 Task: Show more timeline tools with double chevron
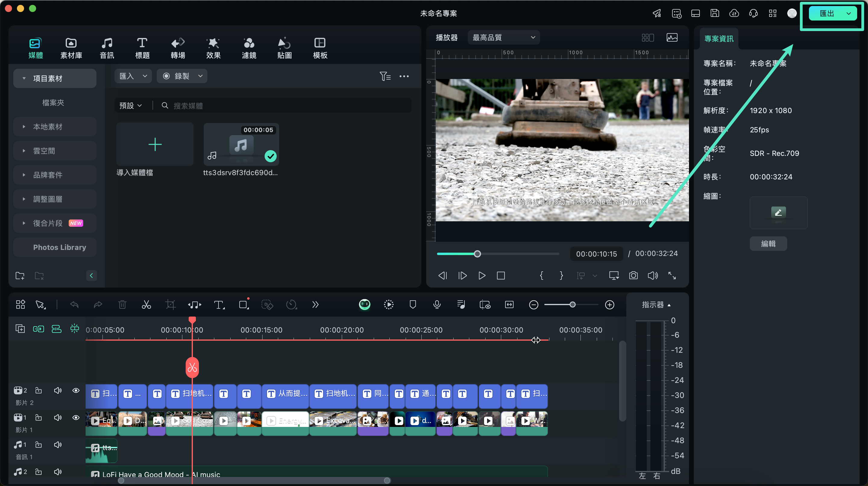pos(315,305)
